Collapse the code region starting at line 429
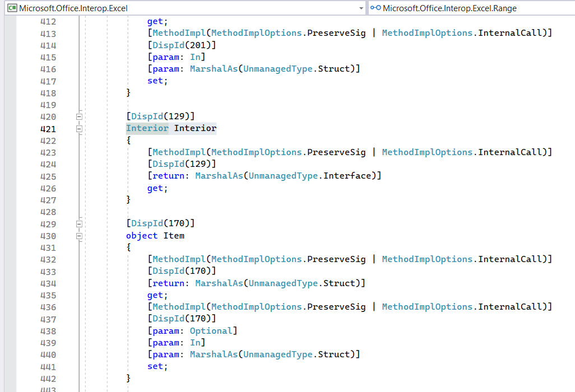 coord(79,223)
